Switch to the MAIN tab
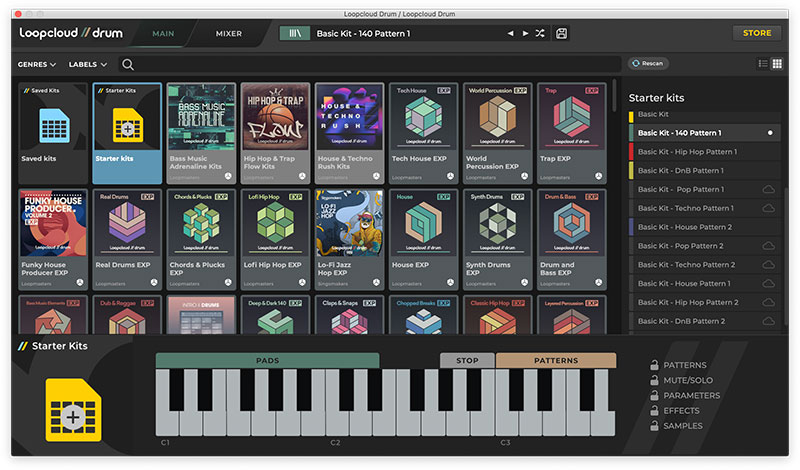The image size is (800, 470). 163,34
